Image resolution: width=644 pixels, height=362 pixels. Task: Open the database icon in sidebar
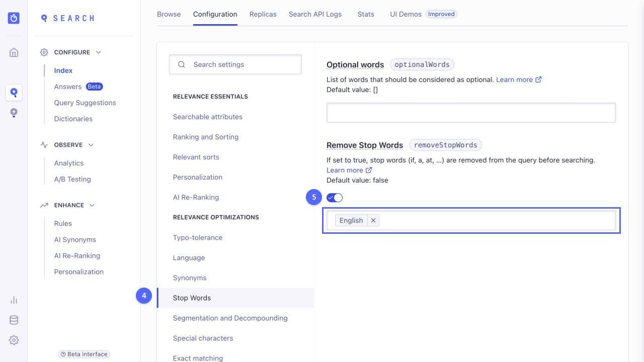14,320
